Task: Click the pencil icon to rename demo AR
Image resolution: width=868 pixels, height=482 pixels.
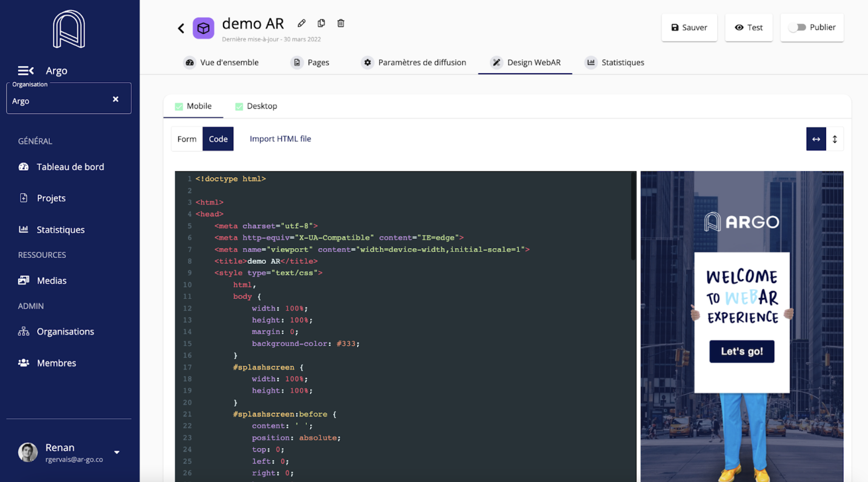Action: pos(302,23)
